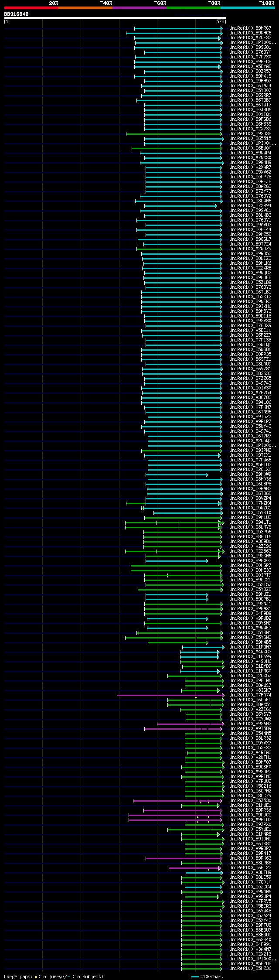The width and height of the screenshot is (279, 980).
Task: Select the UniRef100_Q94LT1 label
Action: [x=250, y=522]
